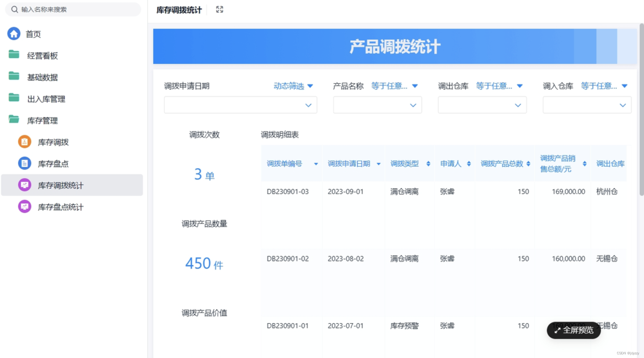Click the 全屏预览 button
This screenshot has width=644, height=358.
573,330
